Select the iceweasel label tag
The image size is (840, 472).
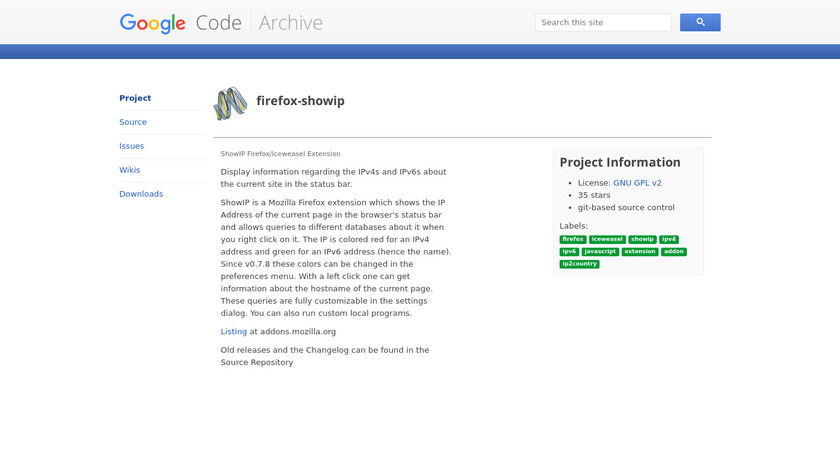(607, 239)
